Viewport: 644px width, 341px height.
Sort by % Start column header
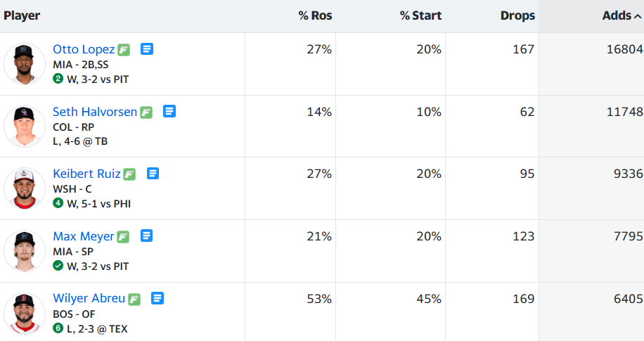click(420, 15)
